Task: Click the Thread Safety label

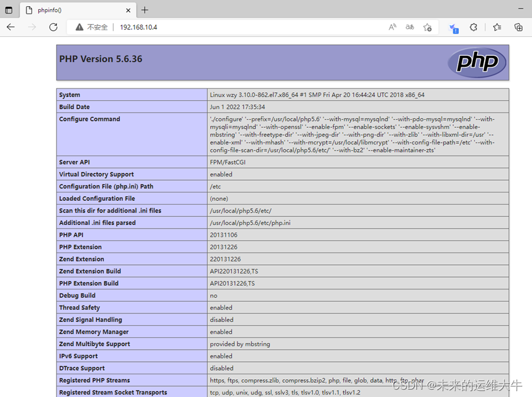Action: tap(79, 308)
